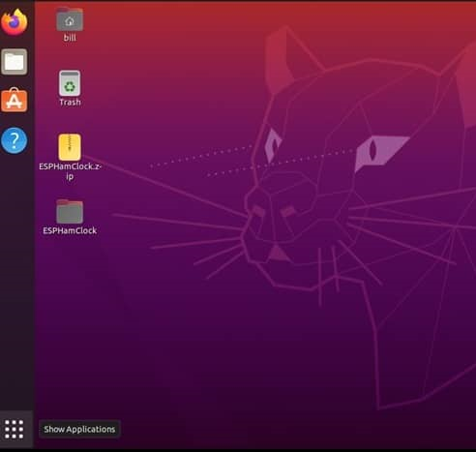Click the Show Applications grid icon

tap(15, 429)
